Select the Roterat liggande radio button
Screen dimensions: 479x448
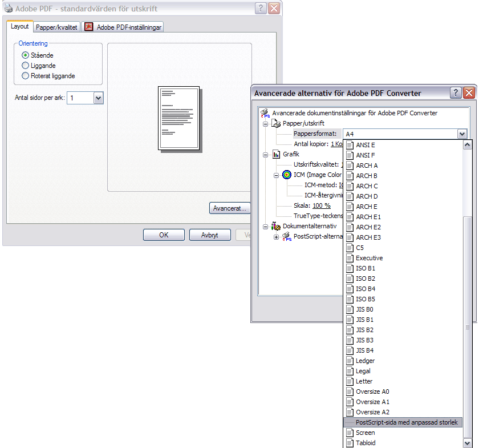[25, 76]
